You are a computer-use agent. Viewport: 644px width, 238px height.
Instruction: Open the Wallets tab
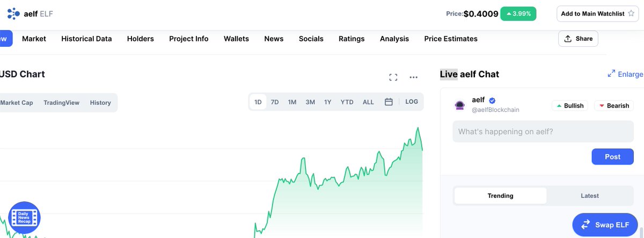[236, 39]
